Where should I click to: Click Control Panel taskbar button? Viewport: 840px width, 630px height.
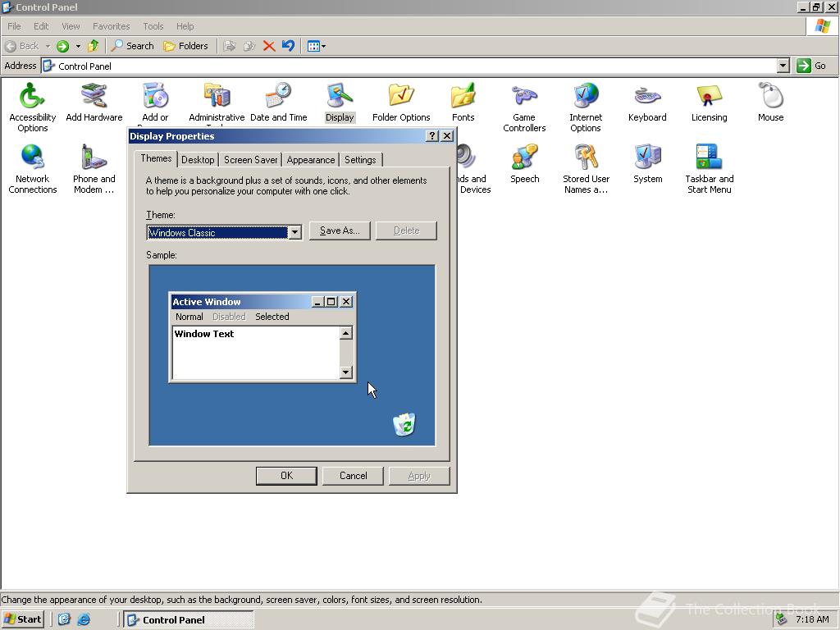click(189, 620)
